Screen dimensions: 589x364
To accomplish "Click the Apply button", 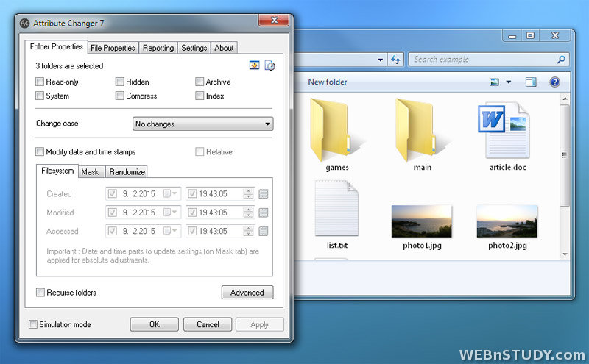I will (260, 324).
